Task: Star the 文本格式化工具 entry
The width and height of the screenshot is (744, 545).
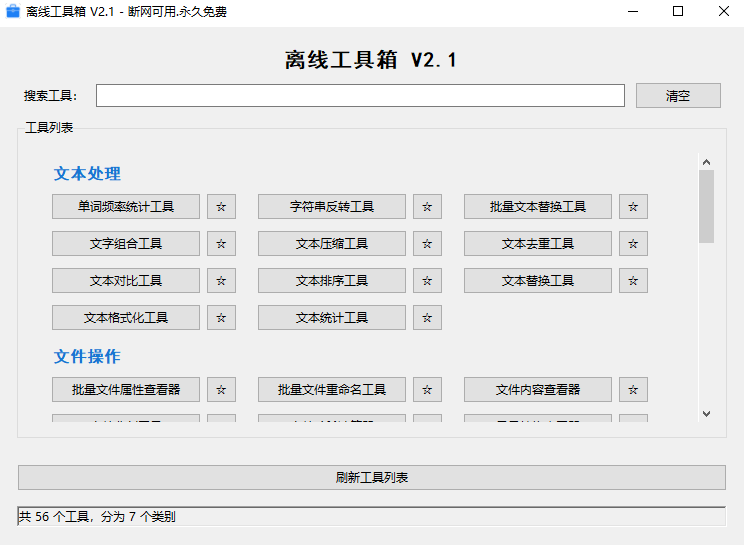Action: 221,317
